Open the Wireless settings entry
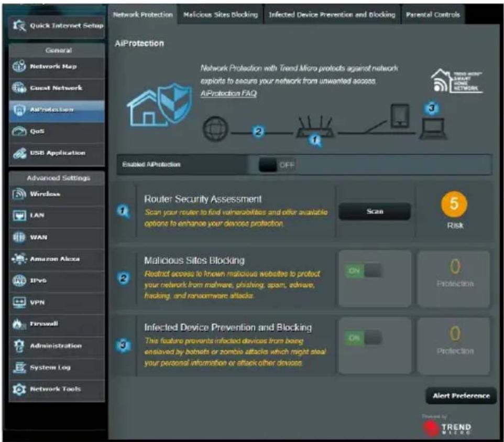 tap(57, 194)
